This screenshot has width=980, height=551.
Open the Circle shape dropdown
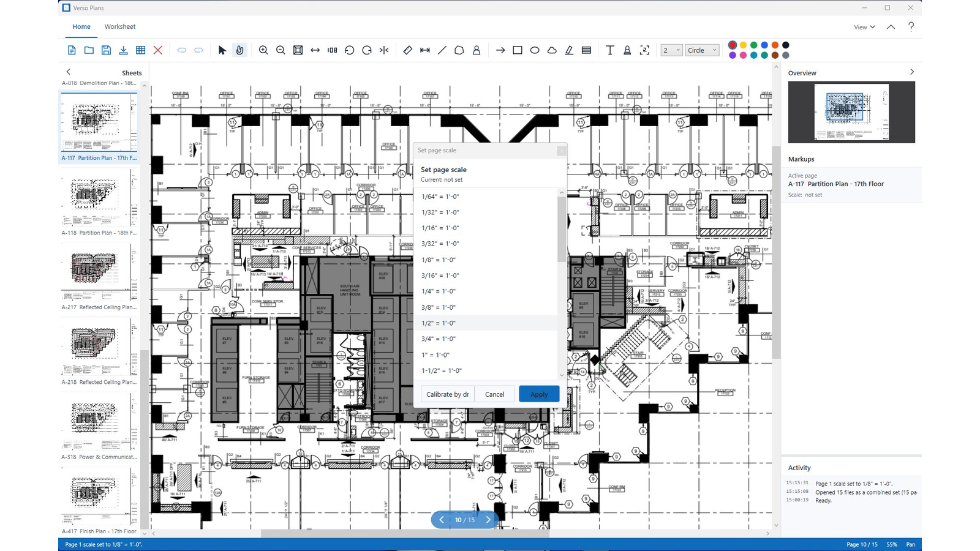[x=702, y=50]
